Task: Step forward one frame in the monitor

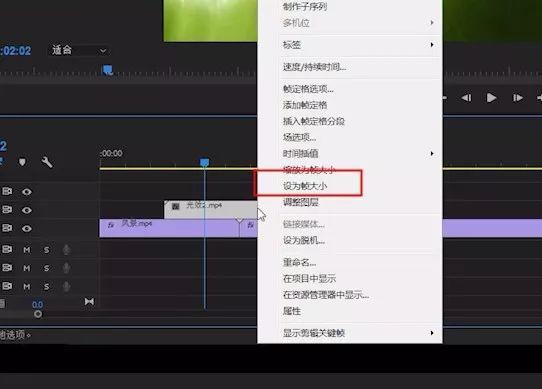Action: pos(517,98)
